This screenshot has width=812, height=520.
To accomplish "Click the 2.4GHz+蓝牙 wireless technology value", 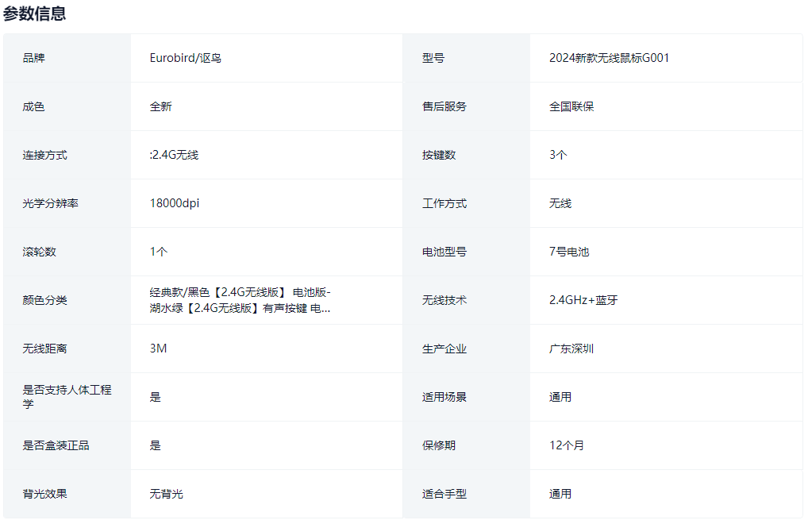I will (583, 300).
